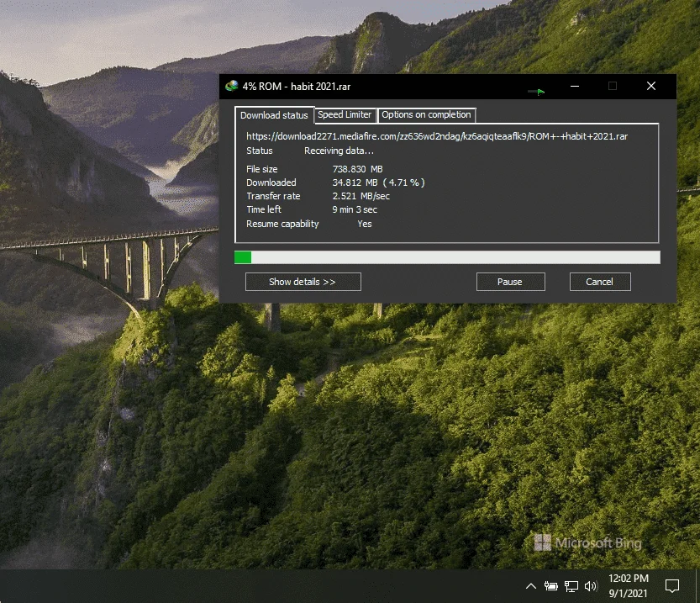Open the taskbar clock showing 12:02 PM
This screenshot has width=700, height=603.
coord(628,586)
